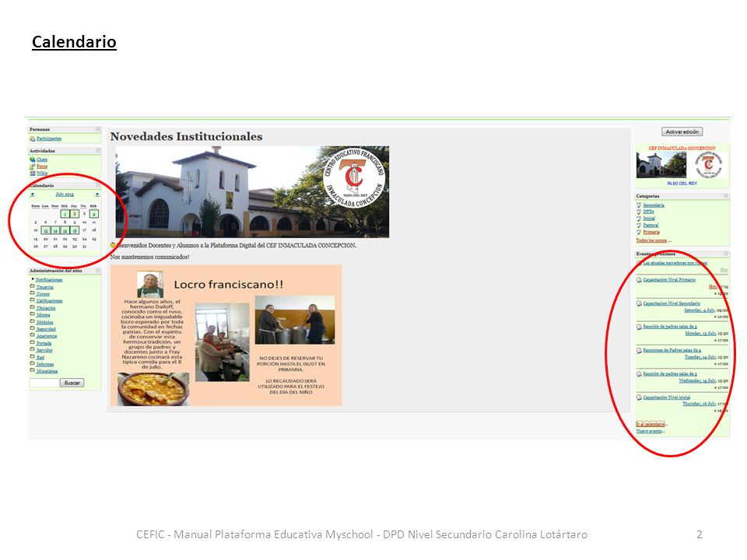Click the folder icon beside Apariencia
The width and height of the screenshot is (747, 560).
33,335
